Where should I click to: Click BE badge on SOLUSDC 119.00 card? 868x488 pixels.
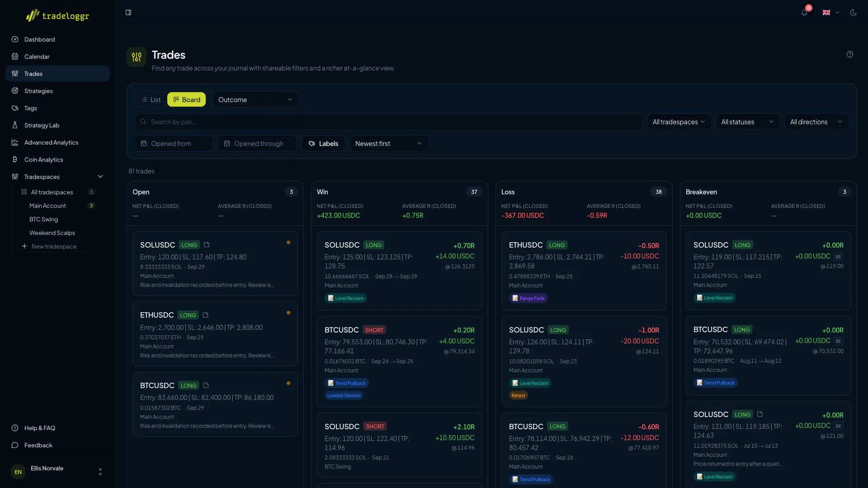point(839,256)
